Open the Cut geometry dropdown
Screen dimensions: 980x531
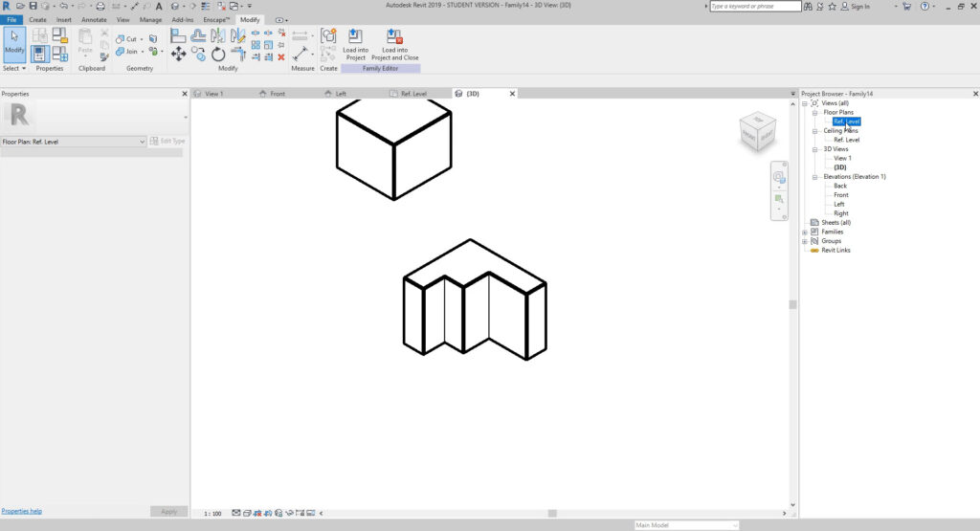[143, 39]
